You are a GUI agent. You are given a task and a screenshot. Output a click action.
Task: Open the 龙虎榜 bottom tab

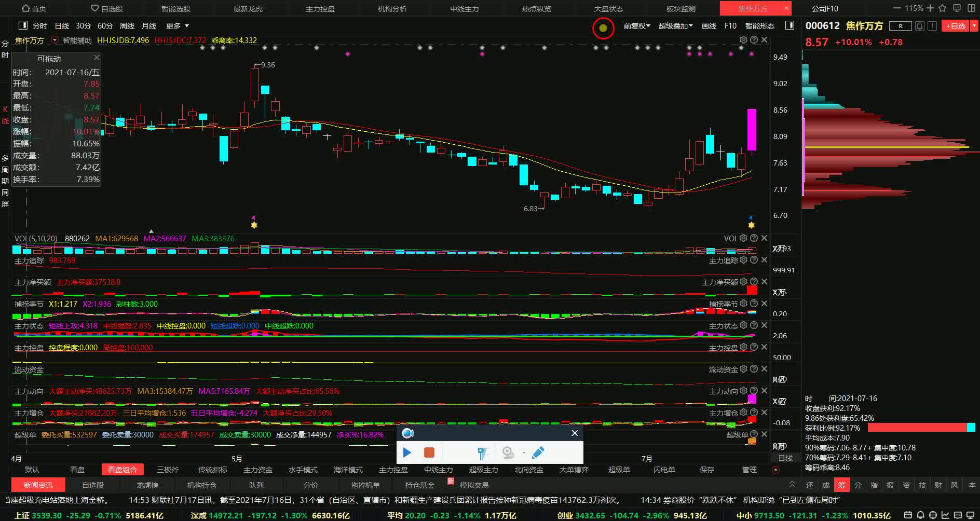pos(147,485)
